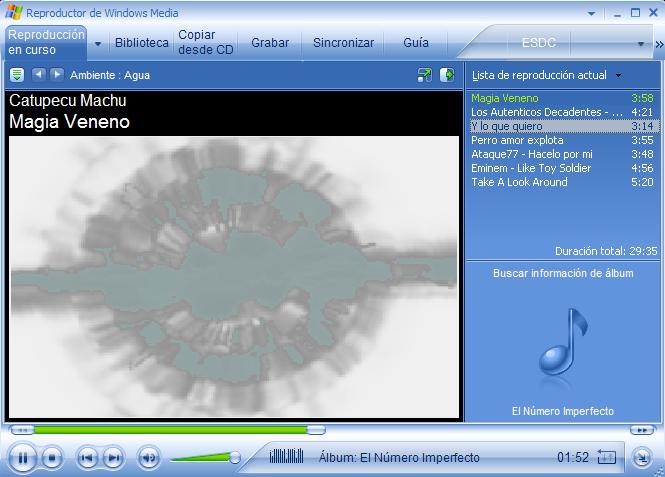665x477 pixels.
Task: Click the green playback progress bar
Action: point(170,430)
